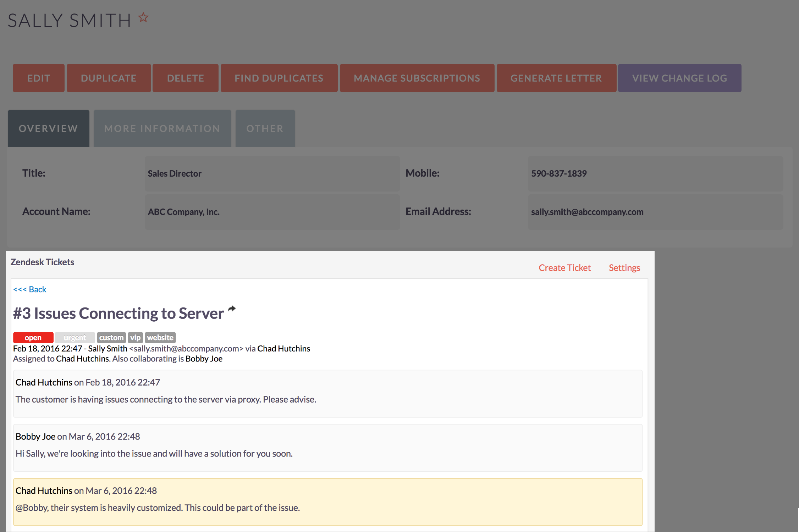This screenshot has width=799, height=532.
Task: Click the #3 Issues Connecting to Server heading
Action: [x=119, y=314]
